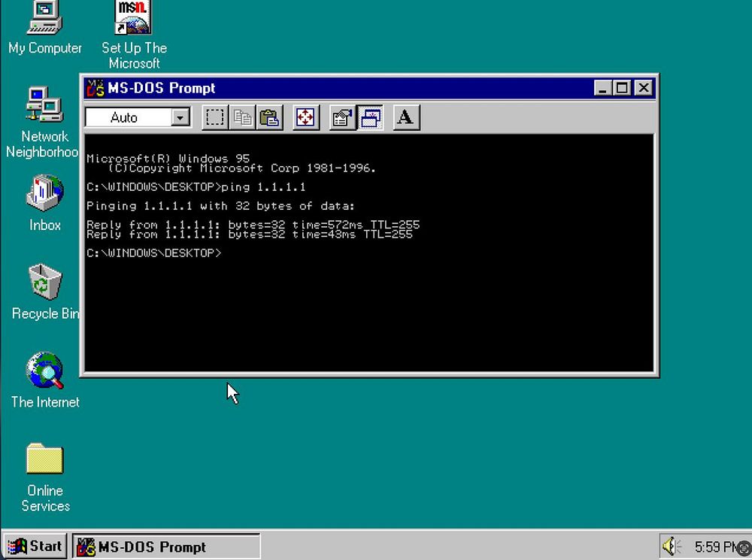Open the Font settings 'A' icon
The height and width of the screenshot is (560, 752).
pyautogui.click(x=406, y=117)
